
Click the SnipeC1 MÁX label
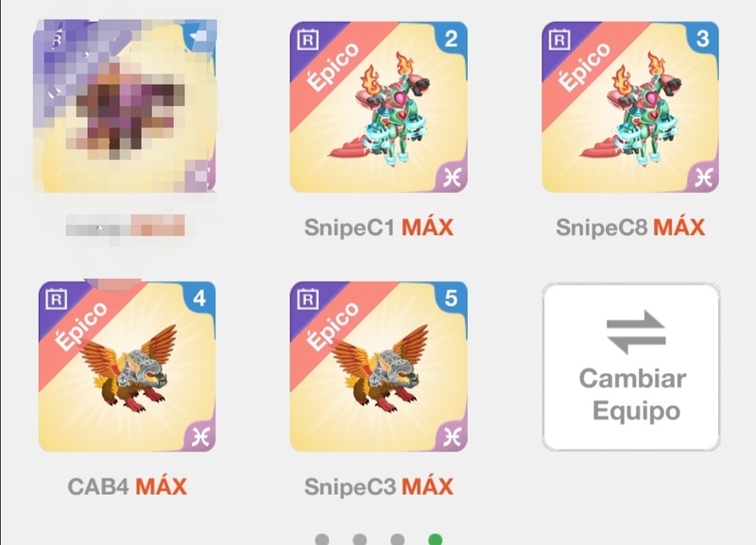click(379, 228)
